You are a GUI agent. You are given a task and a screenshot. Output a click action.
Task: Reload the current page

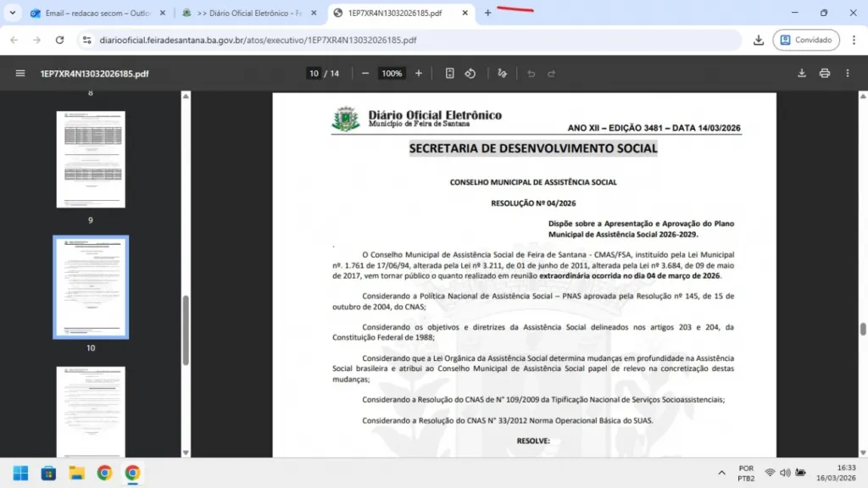pos(59,40)
